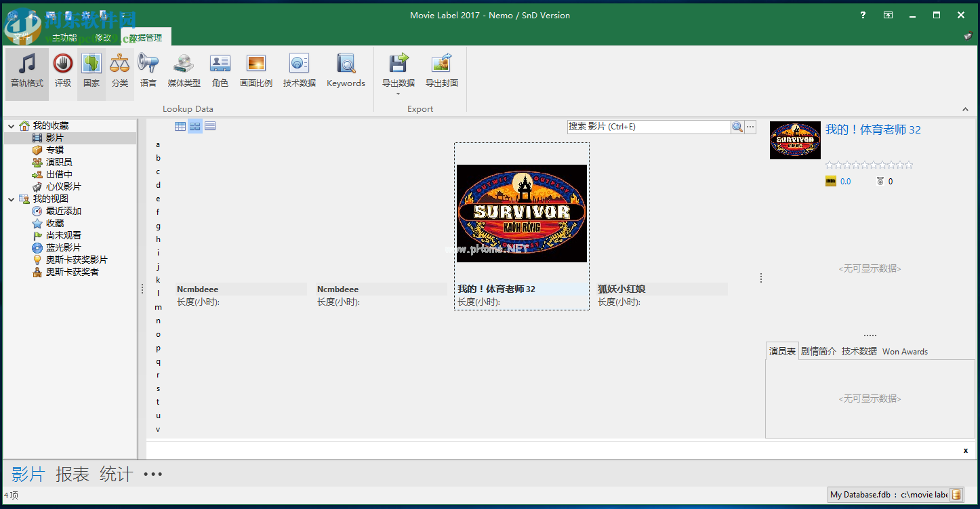This screenshot has height=509, width=980.
Task: Switch to the Won Awards tab
Action: (x=905, y=351)
